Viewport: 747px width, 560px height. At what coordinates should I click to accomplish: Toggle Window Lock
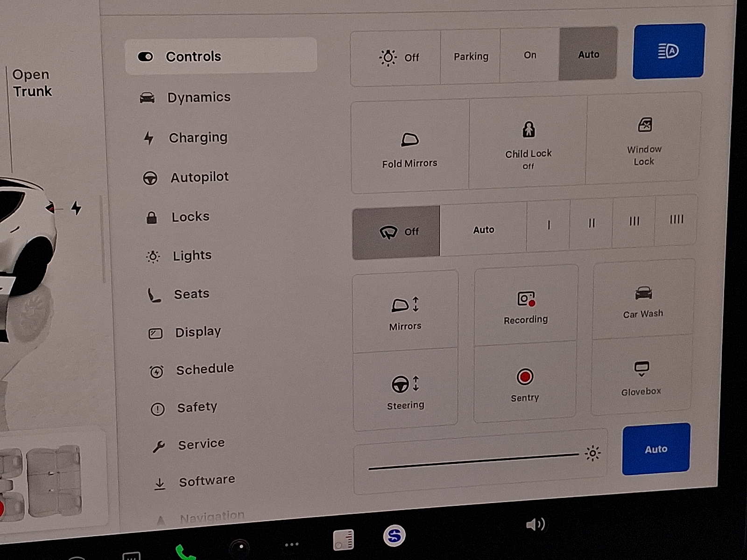[644, 139]
